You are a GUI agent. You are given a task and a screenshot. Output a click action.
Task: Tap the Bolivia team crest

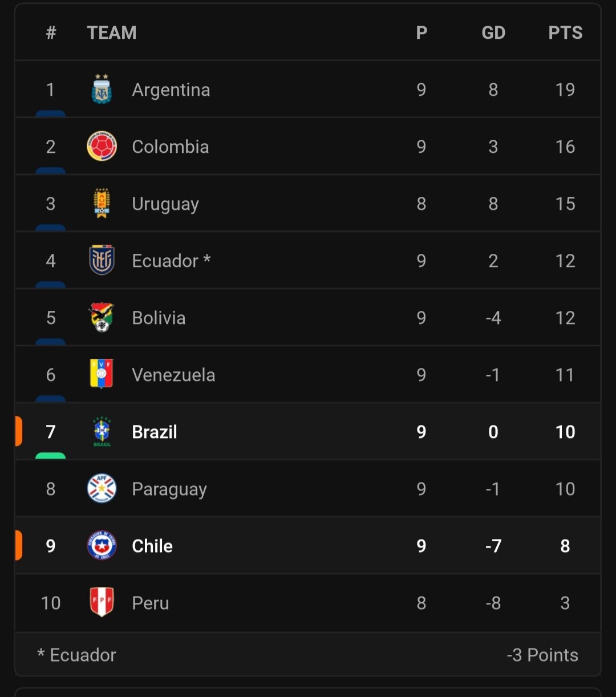(x=102, y=318)
